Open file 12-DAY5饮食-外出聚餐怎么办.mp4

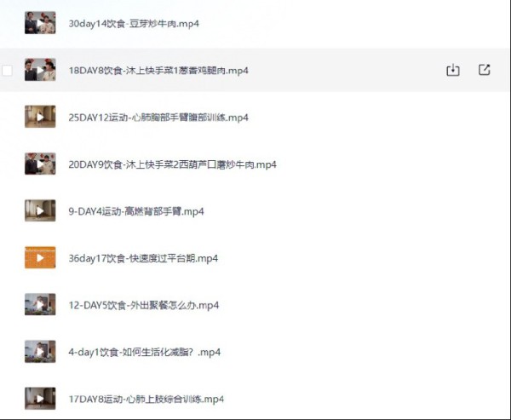pyautogui.click(x=144, y=305)
